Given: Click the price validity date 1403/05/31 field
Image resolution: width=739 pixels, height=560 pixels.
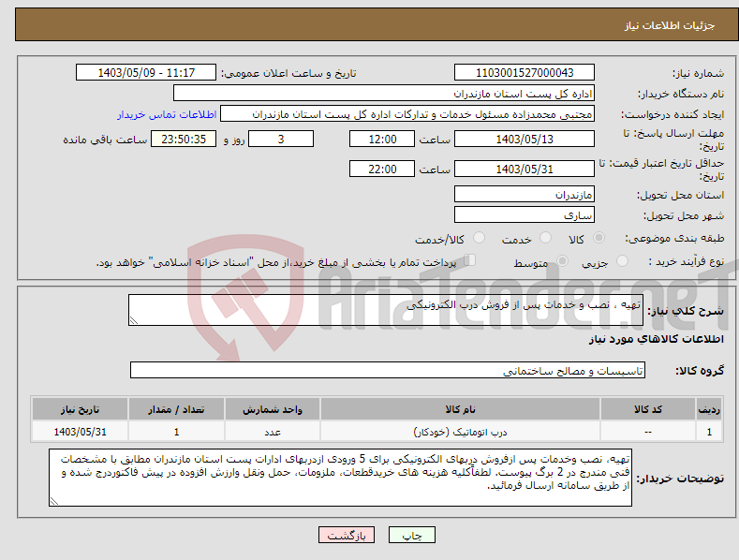Looking at the screenshot, I should 525,169.
